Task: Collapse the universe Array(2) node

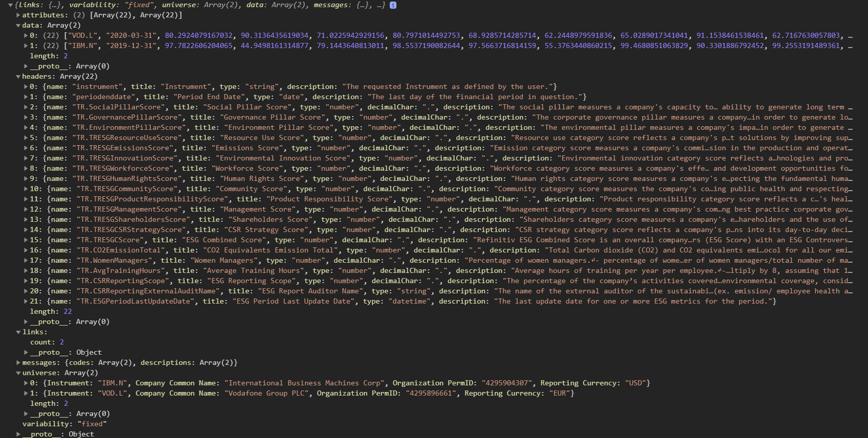Action: [x=18, y=373]
